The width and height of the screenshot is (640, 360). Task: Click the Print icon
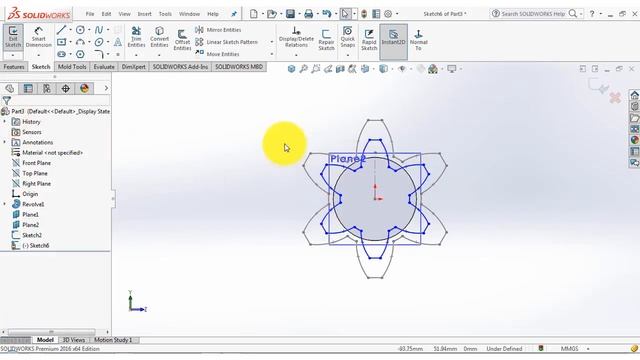309,14
